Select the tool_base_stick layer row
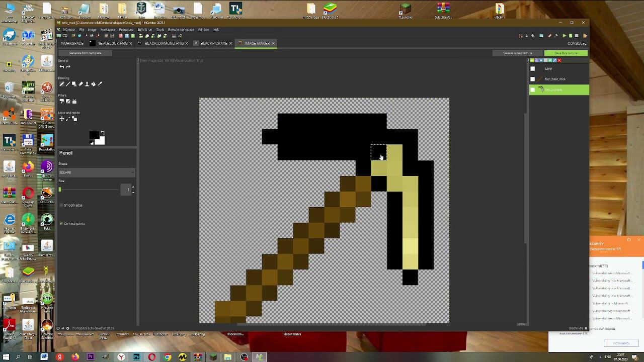The height and width of the screenshot is (362, 644). point(559,79)
